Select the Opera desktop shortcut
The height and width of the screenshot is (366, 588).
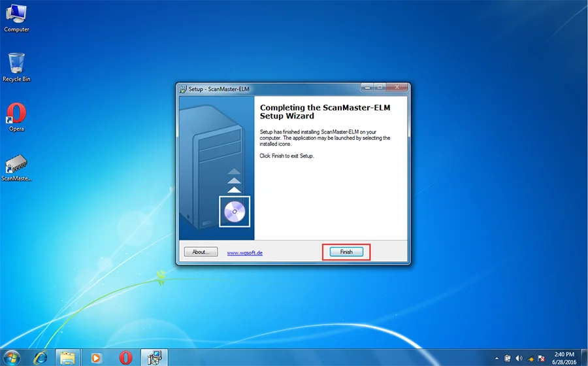(x=16, y=117)
